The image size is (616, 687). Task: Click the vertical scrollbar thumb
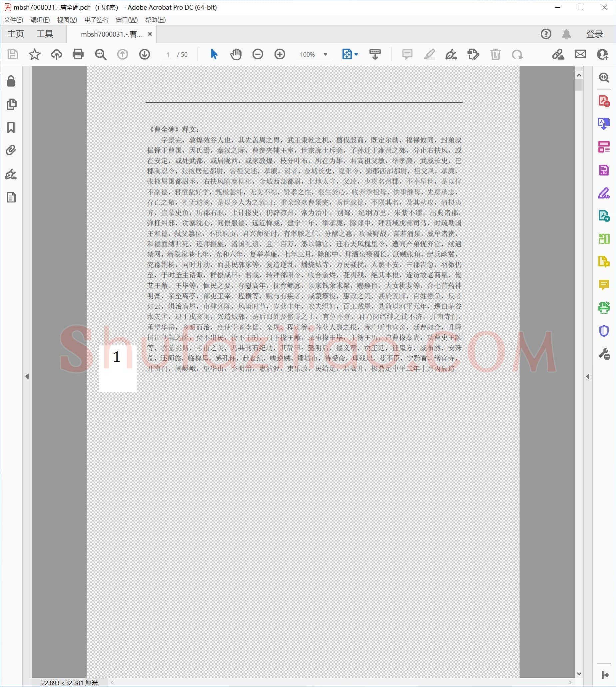click(x=579, y=85)
